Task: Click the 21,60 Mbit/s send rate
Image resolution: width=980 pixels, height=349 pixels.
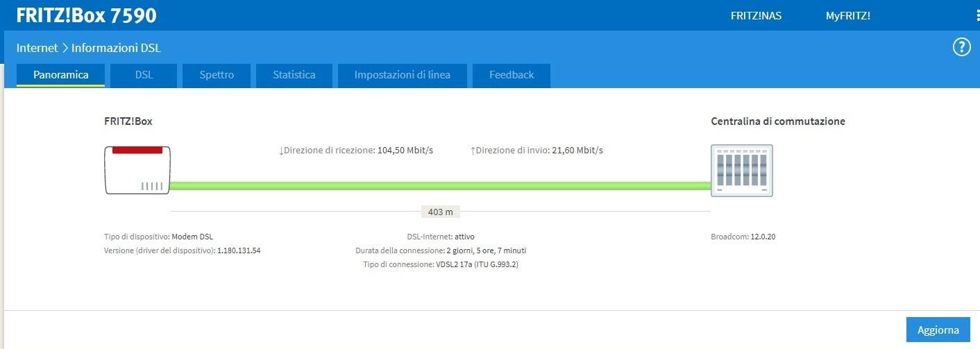Action: click(x=577, y=151)
